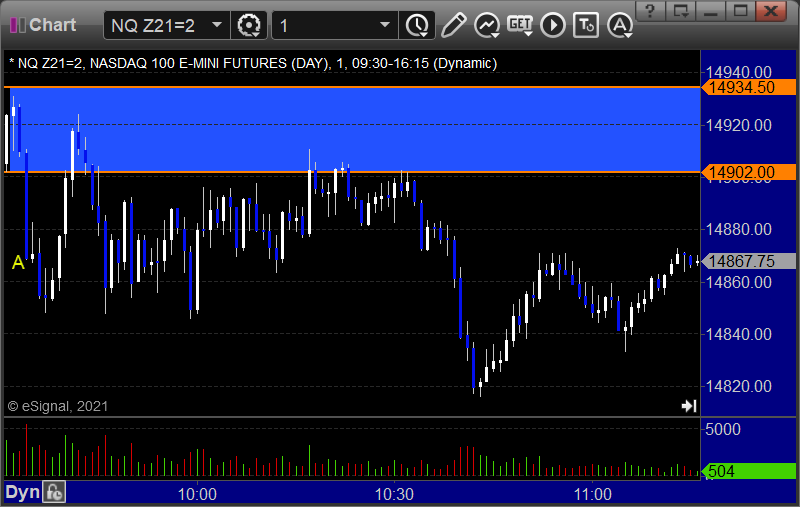Click the yellow 'A' marker on chart
Viewport: 800px width, 507px height.
[x=18, y=263]
